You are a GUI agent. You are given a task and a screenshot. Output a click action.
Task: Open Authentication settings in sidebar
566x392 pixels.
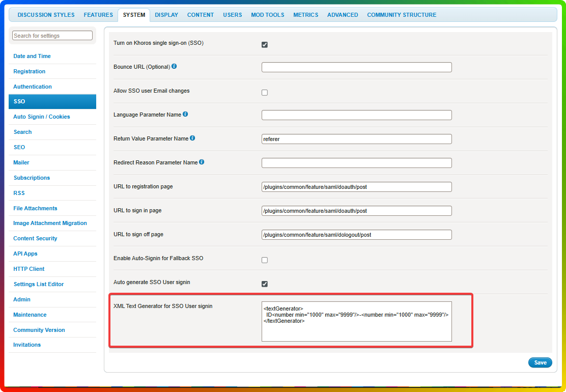click(33, 87)
